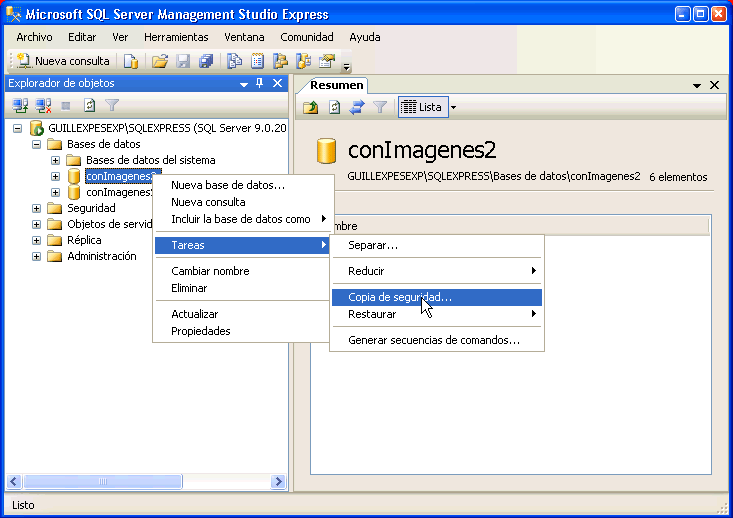Open the Lista view dropdown arrow
The height and width of the screenshot is (518, 733).
point(453,107)
